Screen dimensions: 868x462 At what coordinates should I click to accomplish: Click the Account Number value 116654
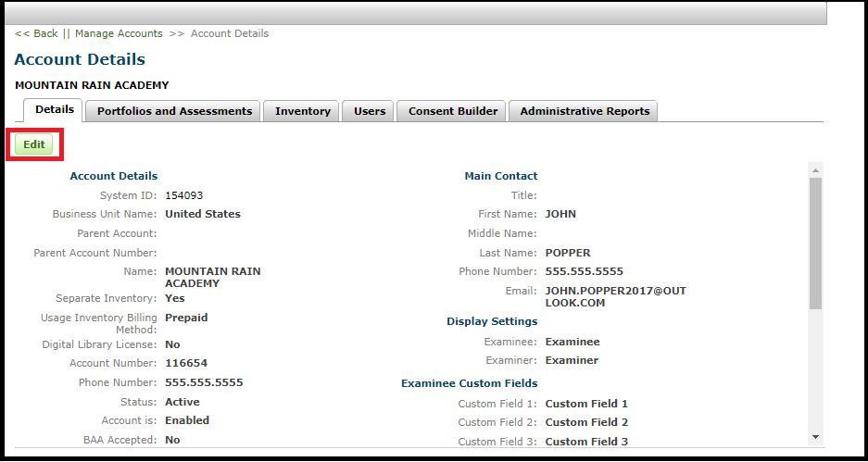click(186, 363)
